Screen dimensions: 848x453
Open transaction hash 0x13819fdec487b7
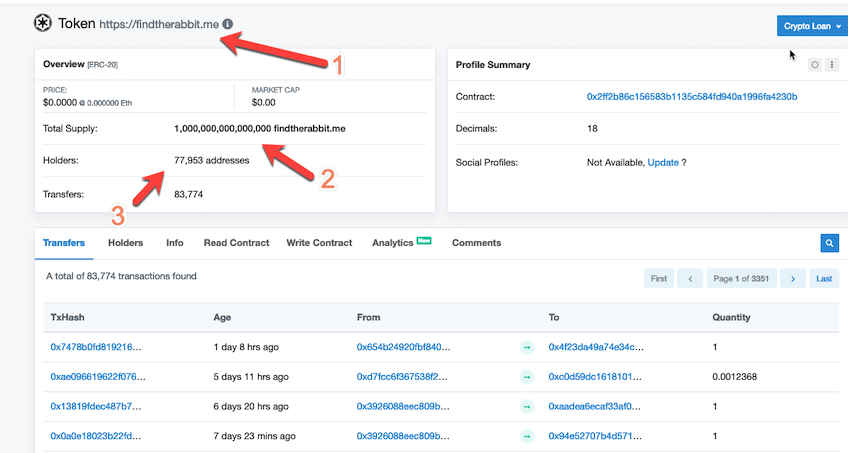(x=96, y=407)
